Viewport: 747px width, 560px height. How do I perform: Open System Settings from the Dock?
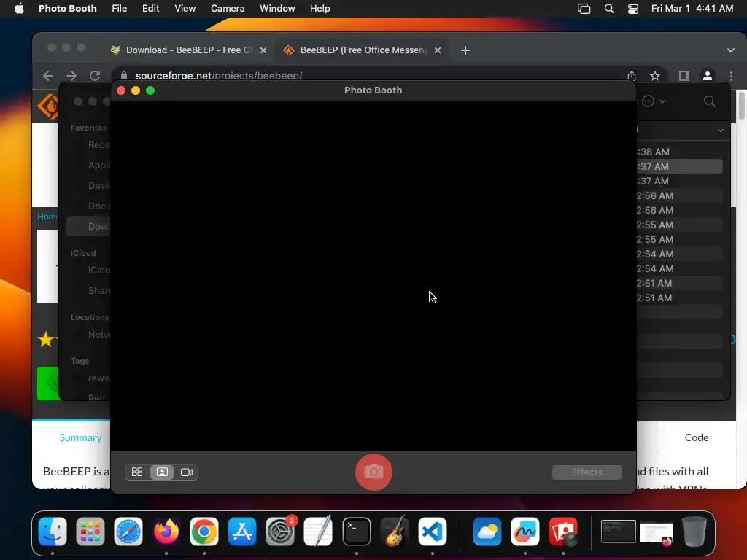click(280, 532)
